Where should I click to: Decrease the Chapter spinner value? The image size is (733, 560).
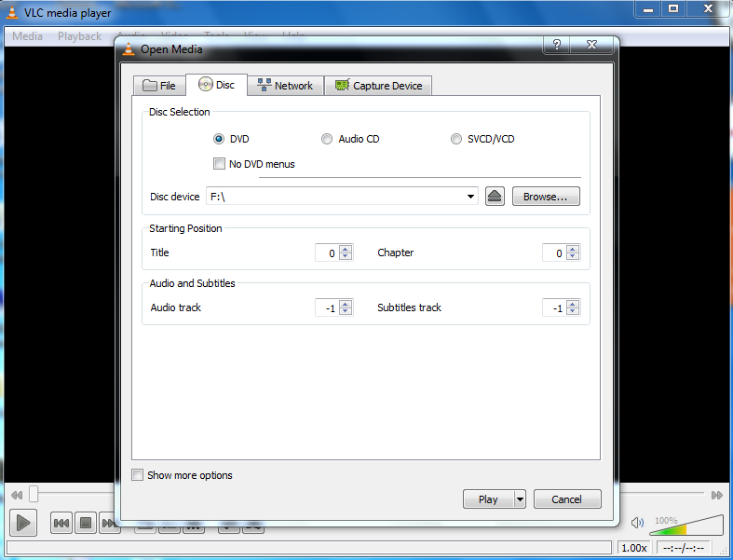pos(573,256)
